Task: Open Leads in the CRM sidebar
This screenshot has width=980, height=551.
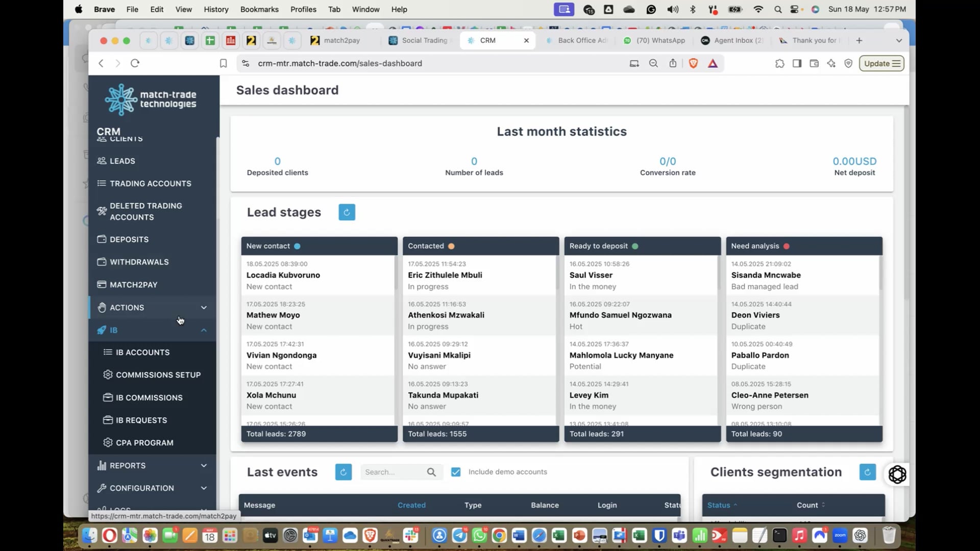Action: point(122,161)
